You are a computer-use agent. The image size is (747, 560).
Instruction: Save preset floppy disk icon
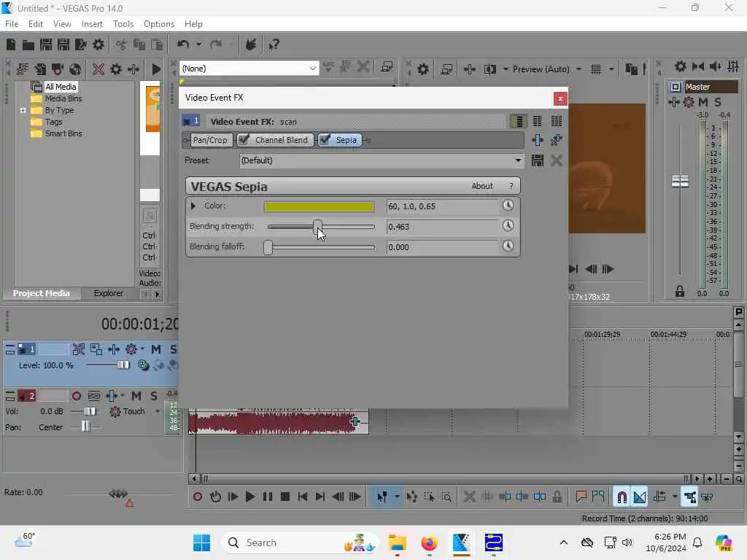[x=538, y=160]
